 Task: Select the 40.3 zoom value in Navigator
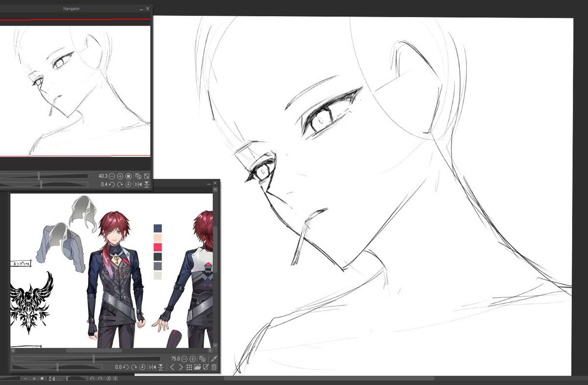point(103,176)
